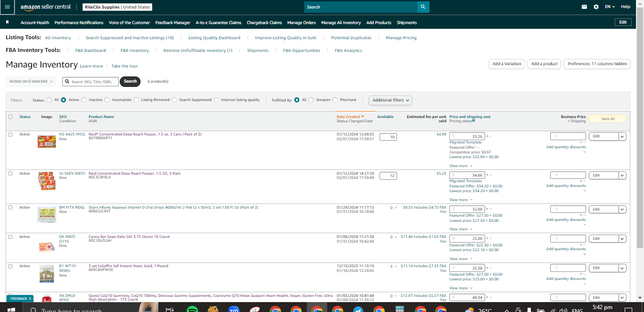Click the amazon seller central logo

(x=45, y=7)
